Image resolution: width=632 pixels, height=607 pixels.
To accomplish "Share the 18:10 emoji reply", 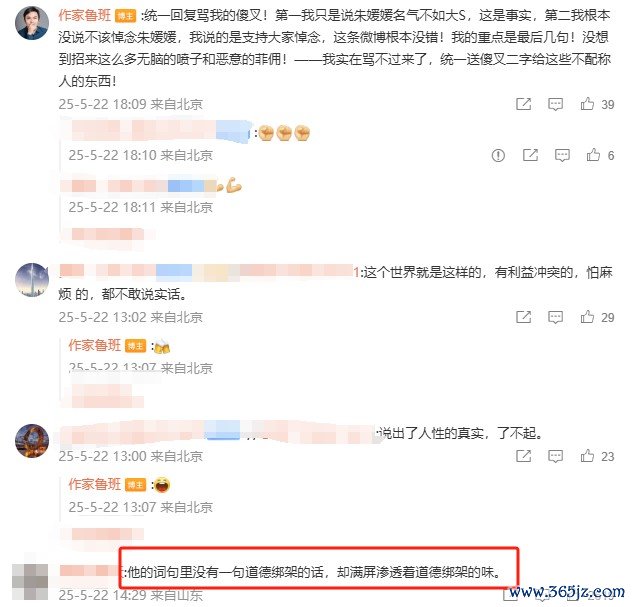I will point(530,155).
